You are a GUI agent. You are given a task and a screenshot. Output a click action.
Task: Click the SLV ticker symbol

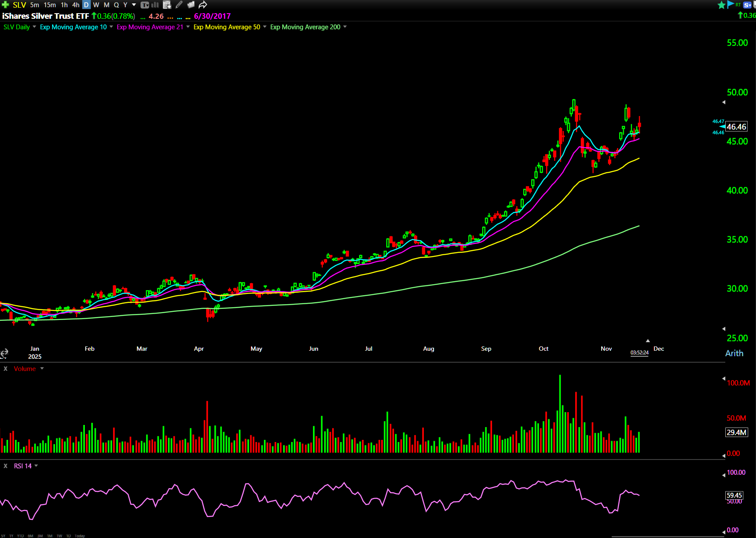tap(20, 5)
